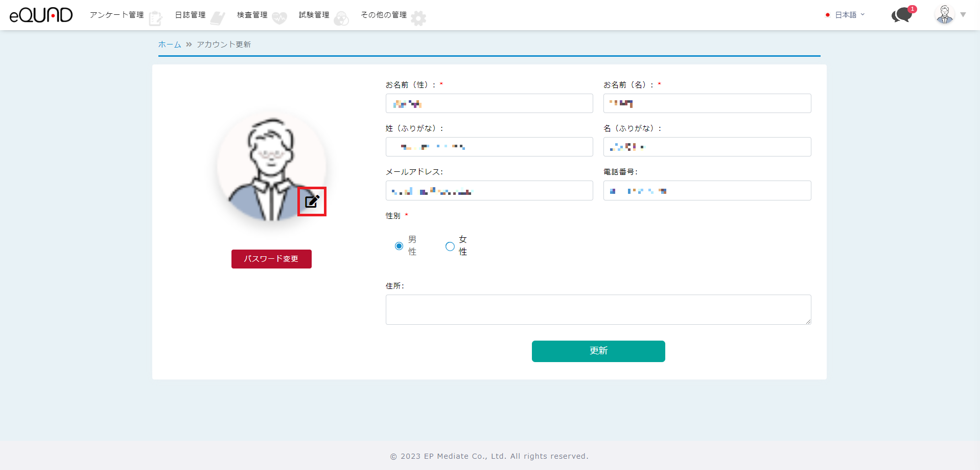Click the 住所 address text area
The width and height of the screenshot is (980, 470).
(x=598, y=309)
